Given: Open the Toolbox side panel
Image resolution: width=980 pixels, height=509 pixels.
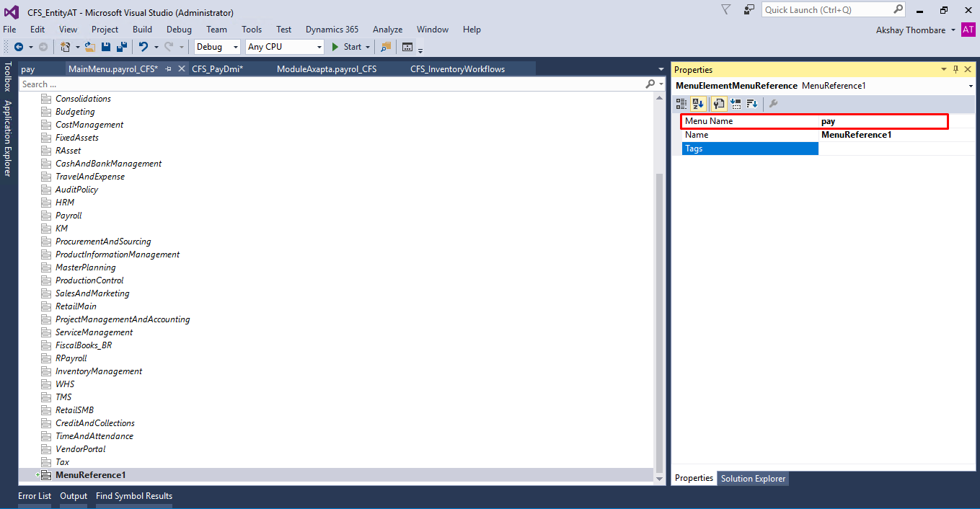Looking at the screenshot, I should 8,76.
